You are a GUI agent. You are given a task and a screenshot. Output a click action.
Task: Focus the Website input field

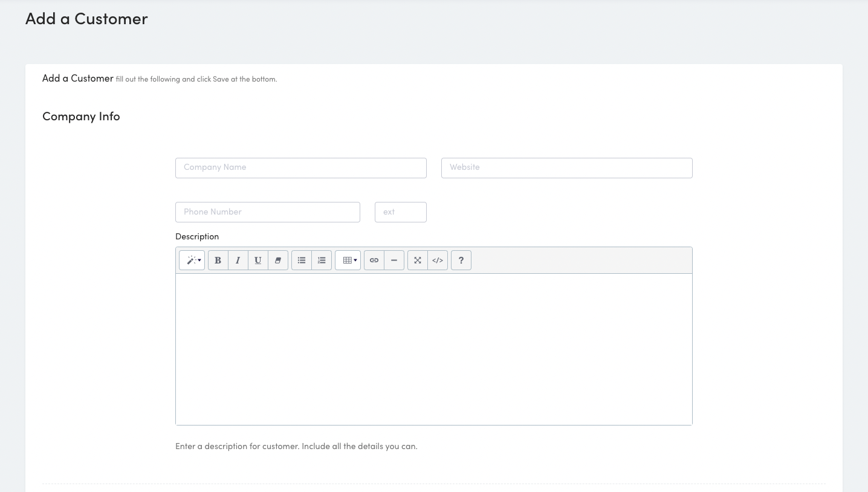coord(567,168)
